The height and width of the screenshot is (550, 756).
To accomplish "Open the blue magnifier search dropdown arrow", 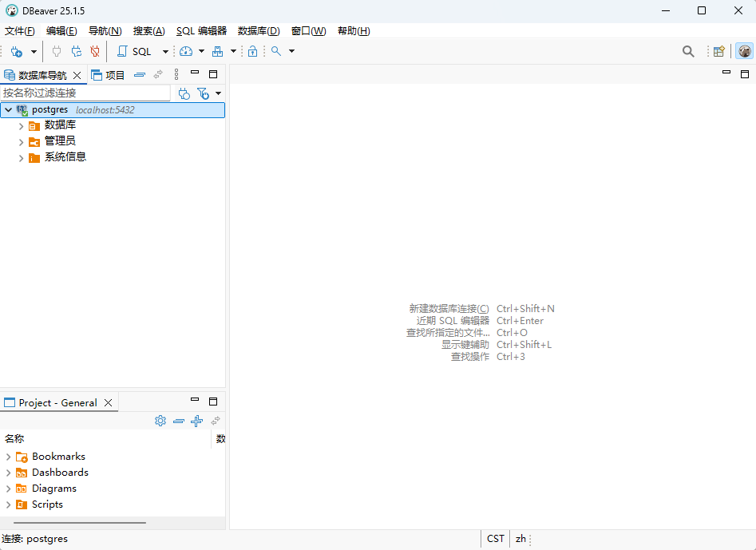I will 291,51.
